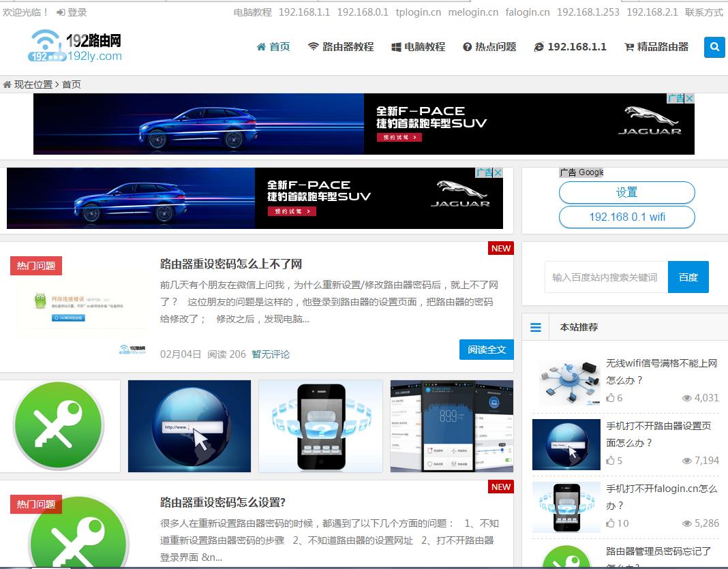Open the 192.168.1.253 top bar link
The height and width of the screenshot is (569, 728).
[588, 12]
